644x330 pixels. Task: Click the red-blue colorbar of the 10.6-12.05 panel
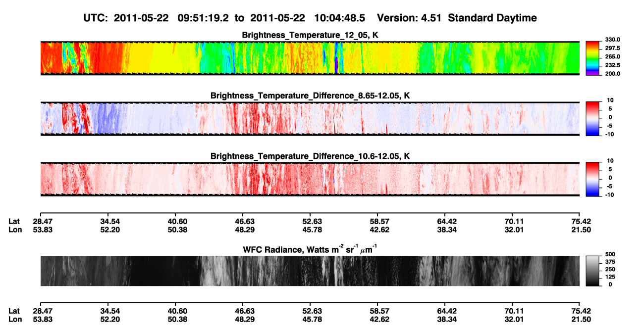pos(592,179)
